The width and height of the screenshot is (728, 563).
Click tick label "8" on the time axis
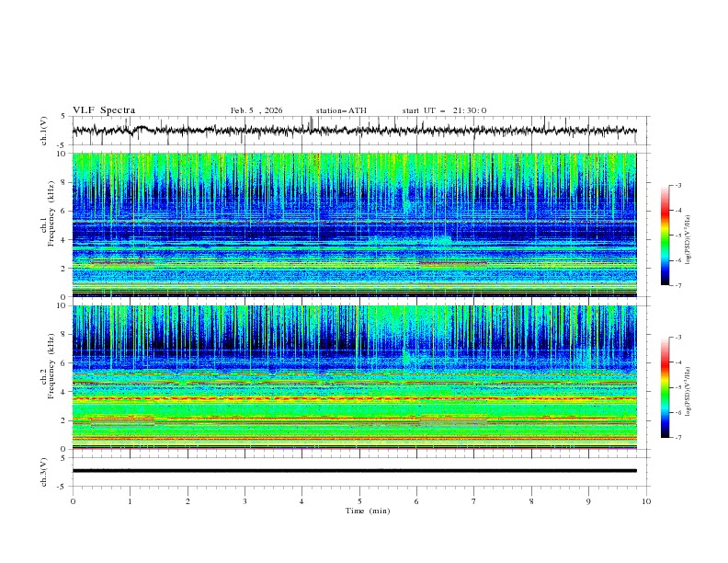pos(531,501)
